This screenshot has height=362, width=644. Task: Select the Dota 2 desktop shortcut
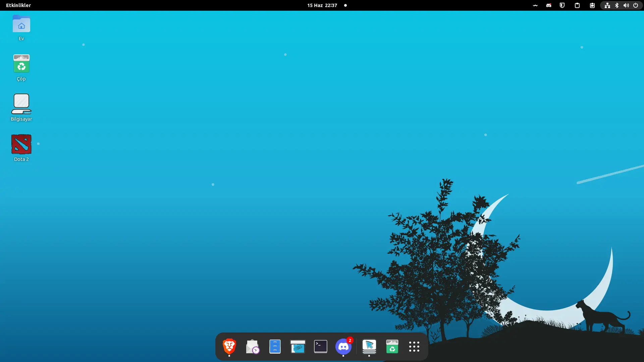click(x=21, y=148)
